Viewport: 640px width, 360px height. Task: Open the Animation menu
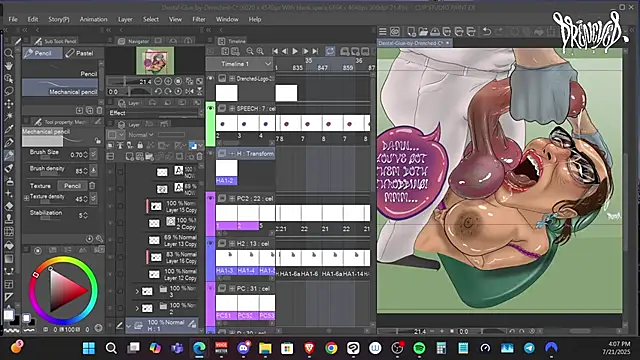click(93, 19)
